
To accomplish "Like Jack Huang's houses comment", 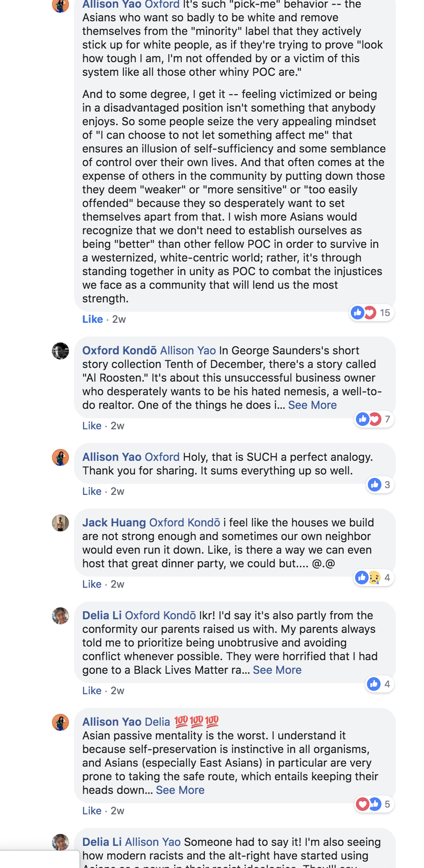I will (x=92, y=584).
